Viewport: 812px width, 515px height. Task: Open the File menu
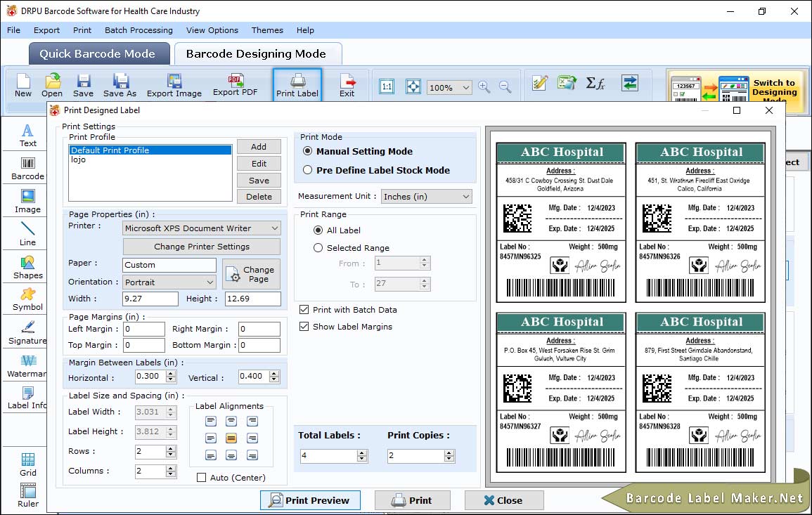pyautogui.click(x=14, y=30)
